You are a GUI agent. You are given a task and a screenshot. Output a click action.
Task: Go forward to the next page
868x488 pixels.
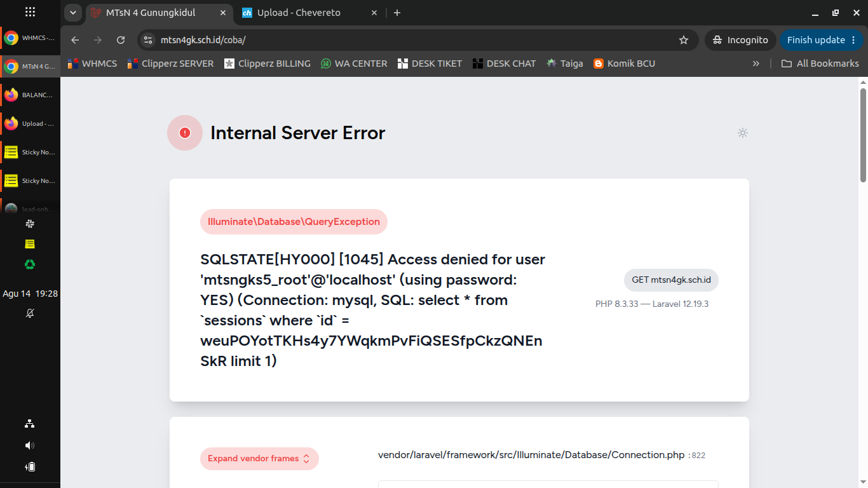click(98, 40)
